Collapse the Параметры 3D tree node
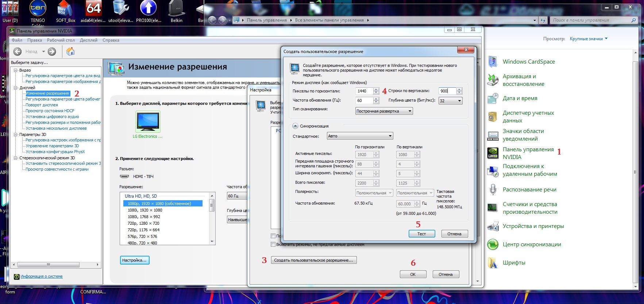Screen dimensions: 644x304 click(16, 134)
